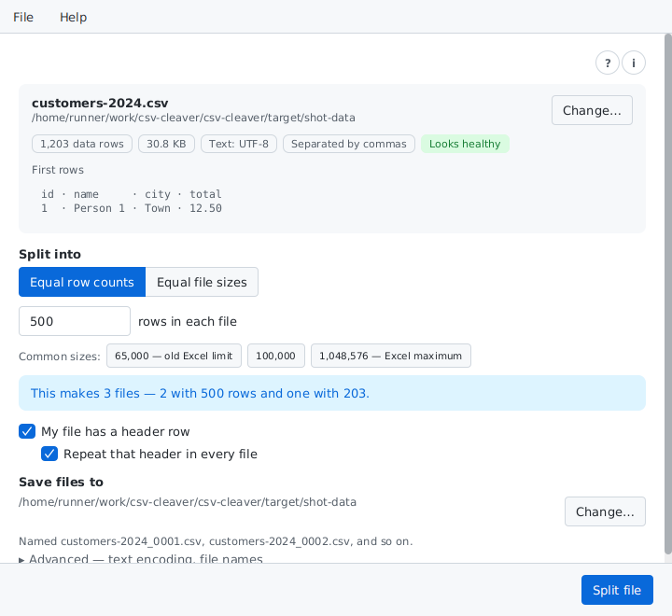Start splitting with Split file button
Image resolution: width=672 pixels, height=616 pixels.
click(x=617, y=590)
